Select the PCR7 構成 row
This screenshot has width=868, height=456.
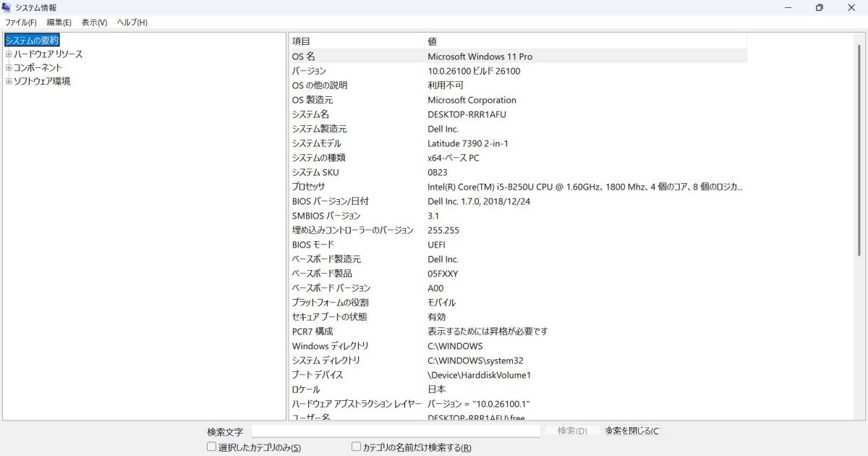point(518,332)
